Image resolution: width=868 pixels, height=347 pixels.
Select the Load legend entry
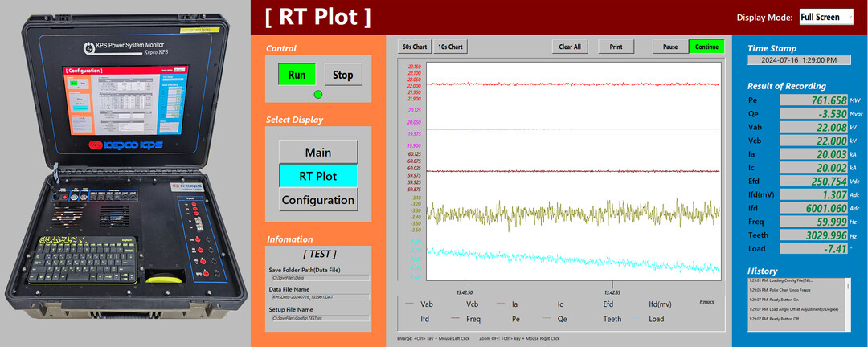click(657, 319)
